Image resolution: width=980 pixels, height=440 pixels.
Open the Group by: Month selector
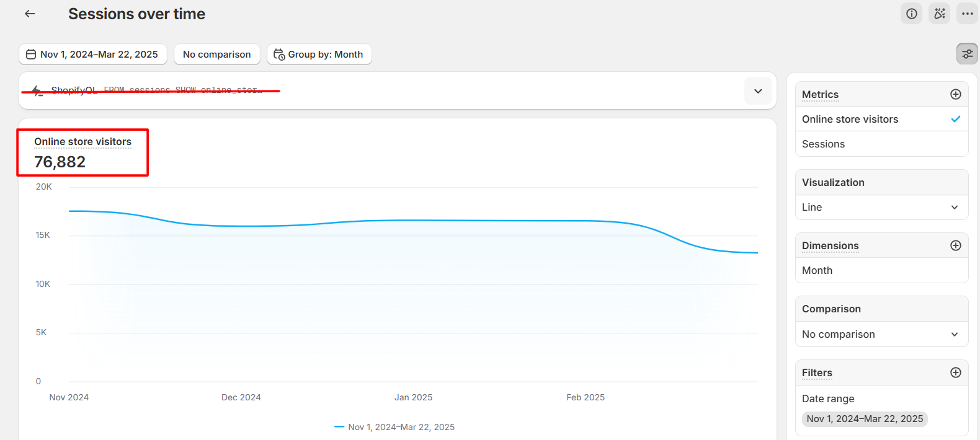(319, 55)
